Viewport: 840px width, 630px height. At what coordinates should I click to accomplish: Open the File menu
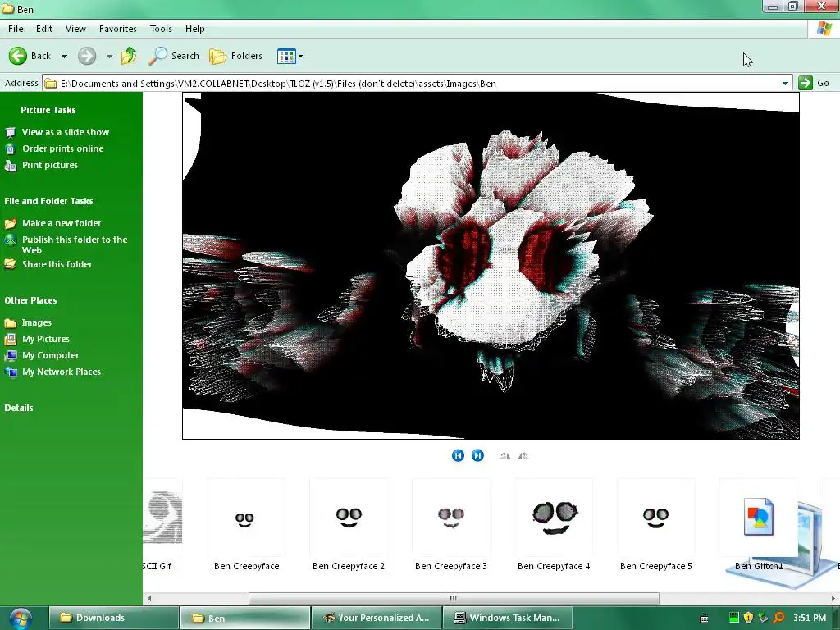point(16,29)
